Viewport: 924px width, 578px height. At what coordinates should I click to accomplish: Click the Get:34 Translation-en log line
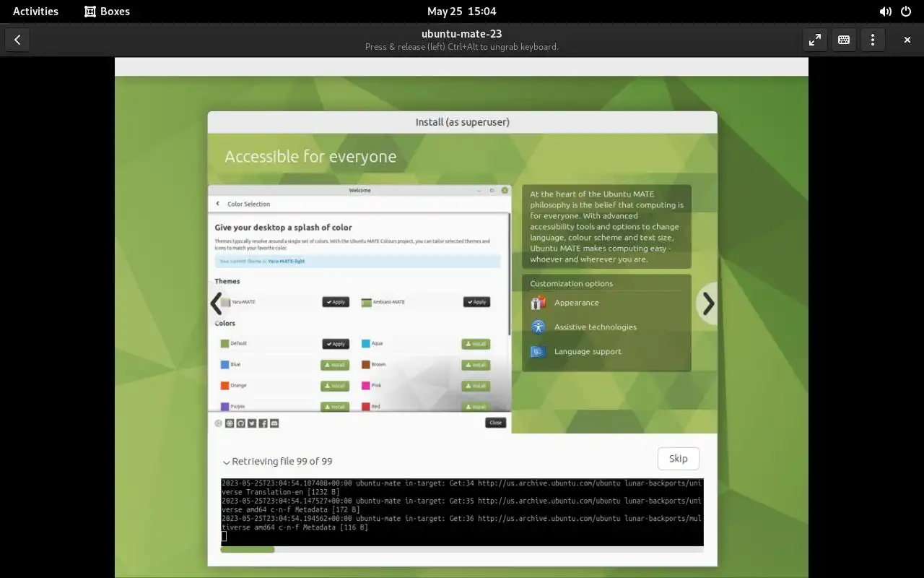coord(461,488)
